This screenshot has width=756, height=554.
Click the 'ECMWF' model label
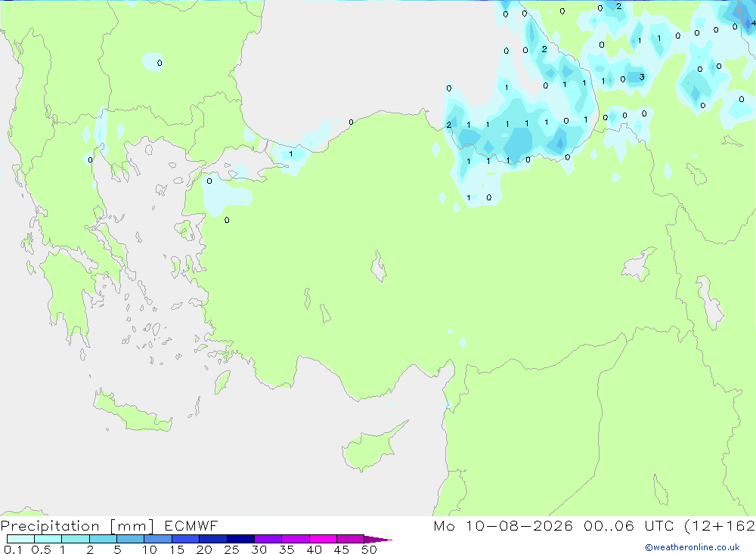pos(191,525)
